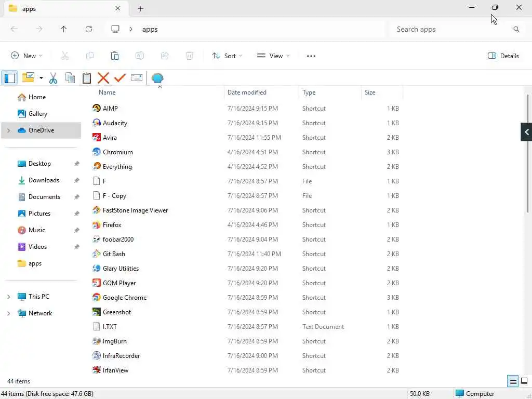Select the FastStone Image Viewer icon
Screen dimensions: 532x399
tap(96, 210)
